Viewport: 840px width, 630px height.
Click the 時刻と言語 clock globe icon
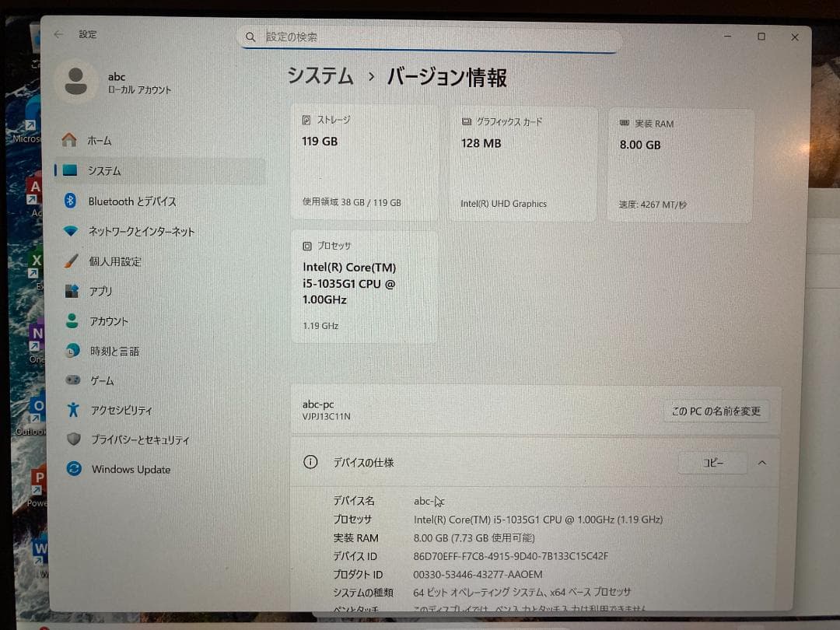[x=72, y=350]
